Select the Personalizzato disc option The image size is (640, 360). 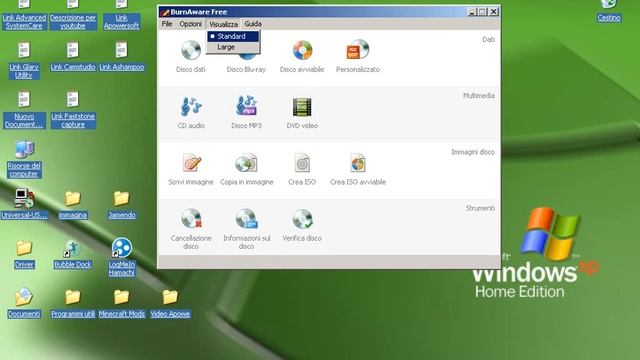pyautogui.click(x=358, y=57)
